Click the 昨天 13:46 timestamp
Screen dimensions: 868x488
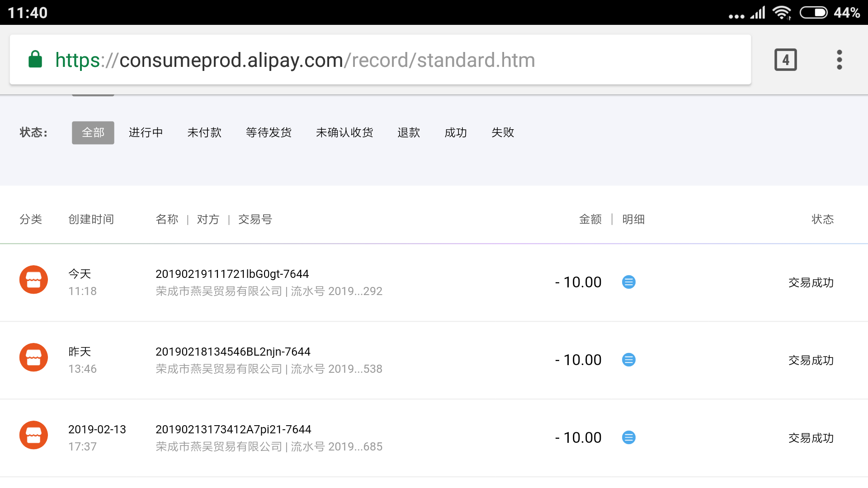coord(82,360)
